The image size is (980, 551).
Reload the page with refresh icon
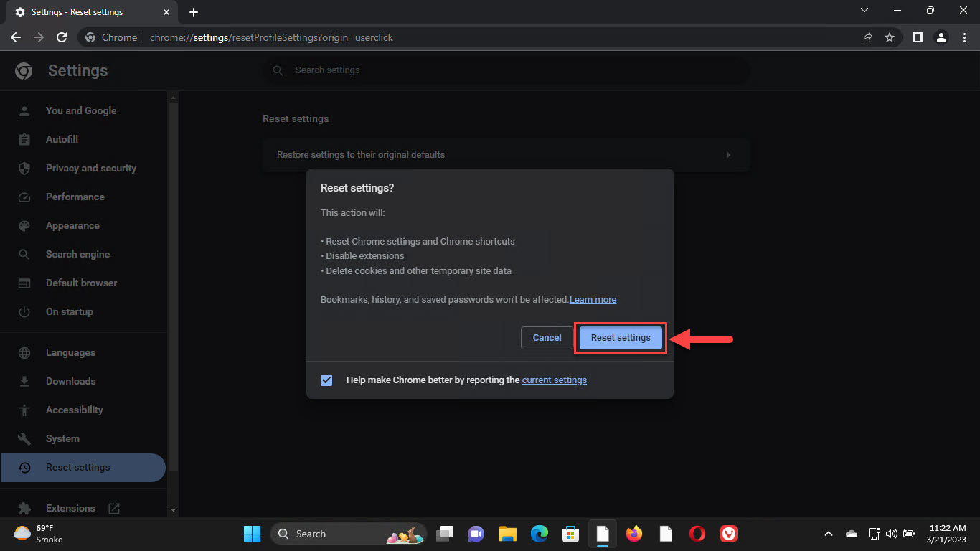pyautogui.click(x=62, y=37)
